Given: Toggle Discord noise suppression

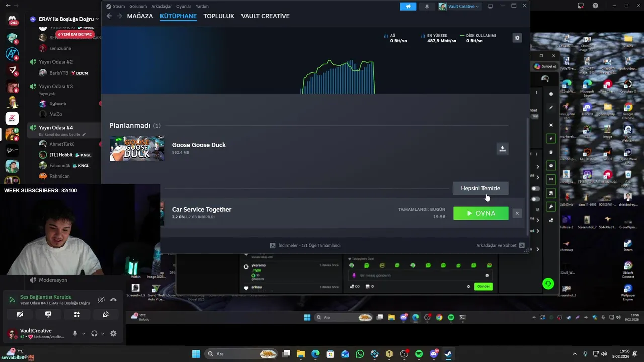Looking at the screenshot, I should pyautogui.click(x=101, y=300).
